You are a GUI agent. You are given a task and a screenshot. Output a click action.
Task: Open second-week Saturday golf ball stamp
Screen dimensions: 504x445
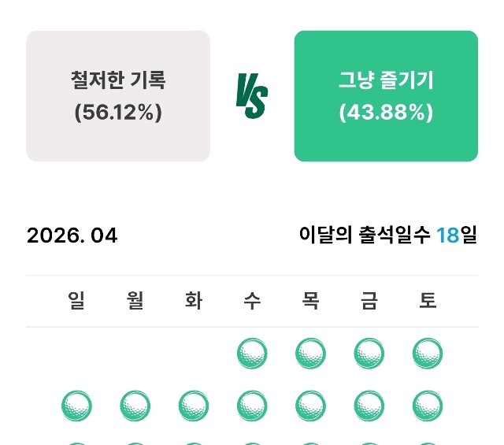coord(428,406)
